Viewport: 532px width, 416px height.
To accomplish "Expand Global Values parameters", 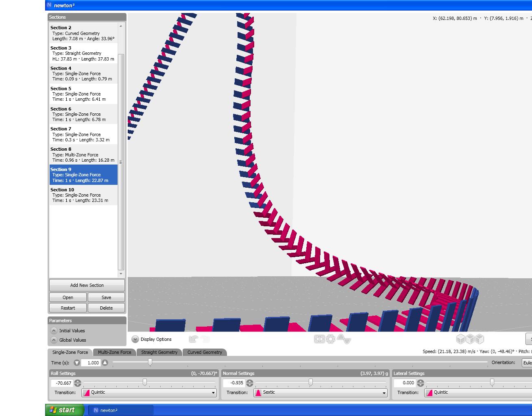I will coord(54,340).
